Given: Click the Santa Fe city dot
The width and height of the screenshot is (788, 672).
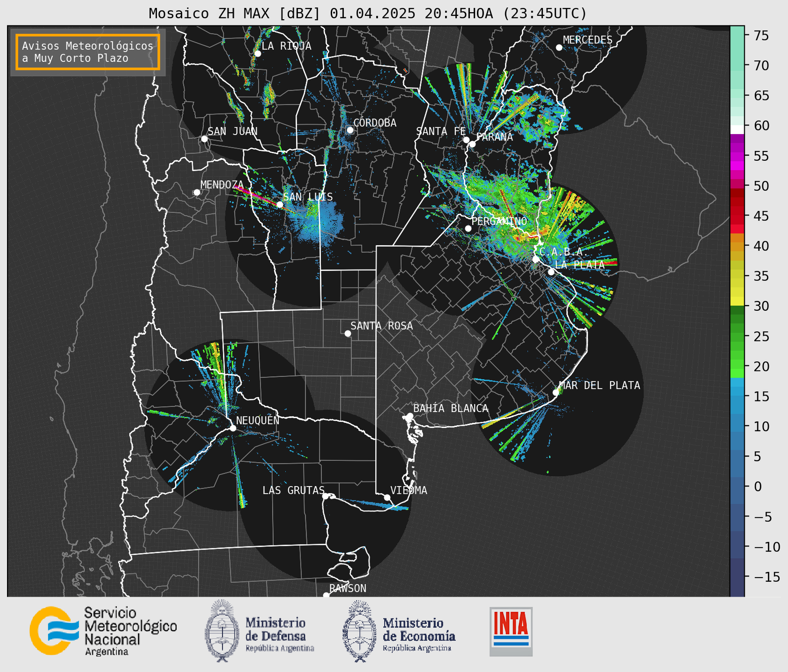Looking at the screenshot, I should click(x=466, y=140).
